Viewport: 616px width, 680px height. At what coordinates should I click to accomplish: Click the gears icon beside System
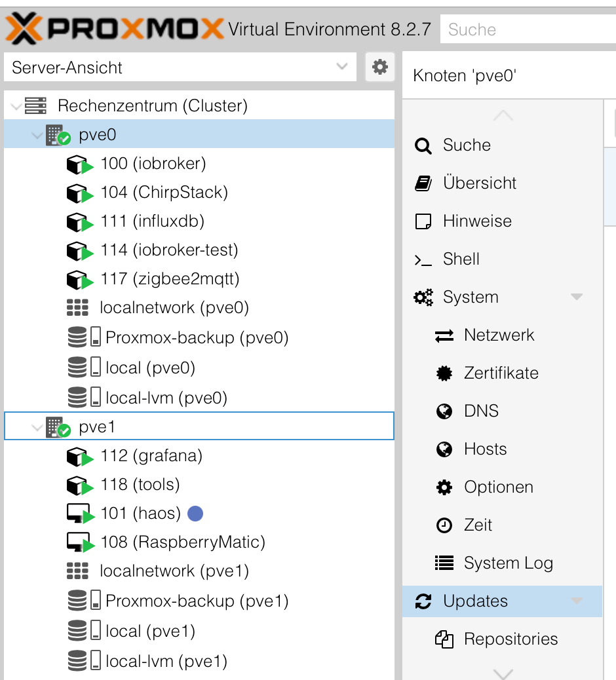(x=423, y=297)
